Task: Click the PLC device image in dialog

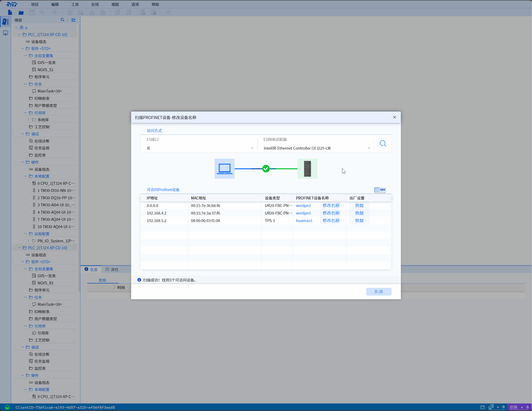Action: 307,169
